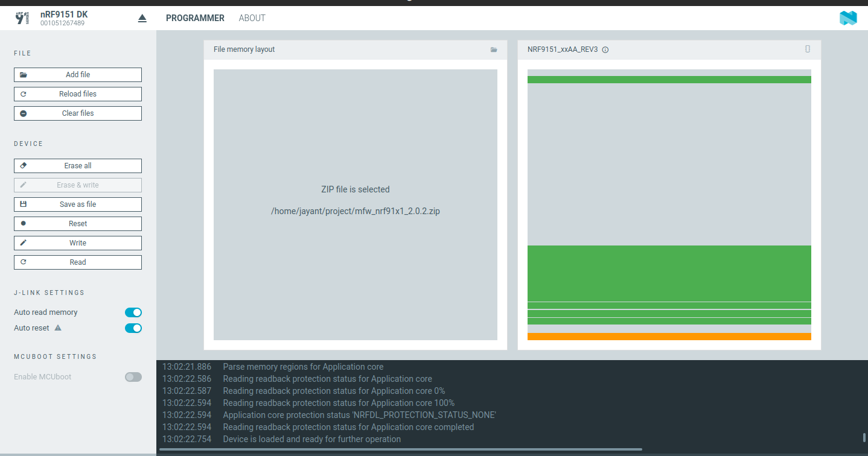Screen dimensions: 868x456
Task: Click log line 'Application core completed'
Action: (x=348, y=427)
